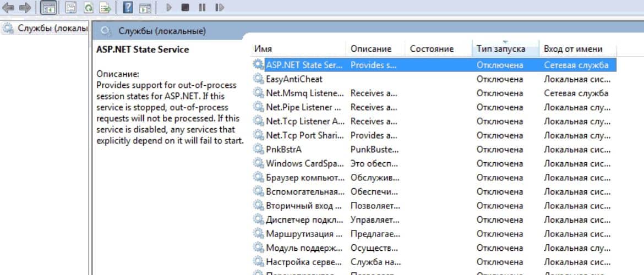Click the Состояние column header
Viewport: 644px width, 275px height.
432,49
